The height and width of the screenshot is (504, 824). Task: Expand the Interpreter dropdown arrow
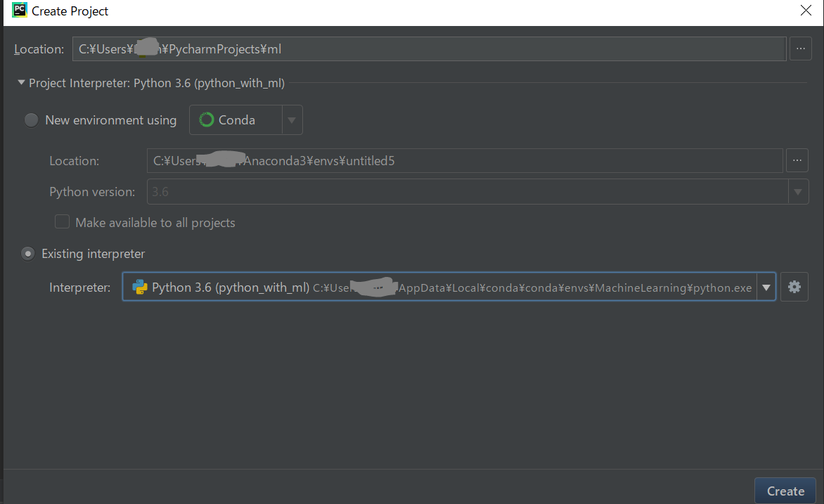(766, 287)
